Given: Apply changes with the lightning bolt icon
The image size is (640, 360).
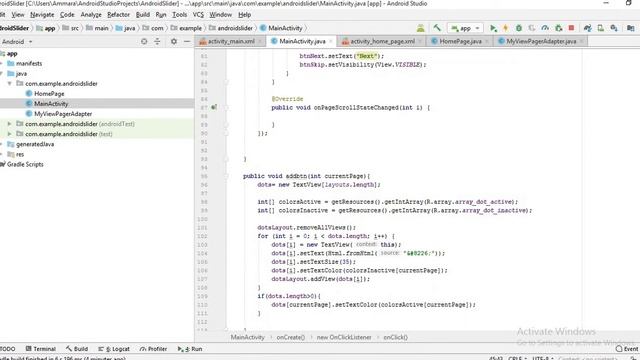Looking at the screenshot, I should click(505, 28).
